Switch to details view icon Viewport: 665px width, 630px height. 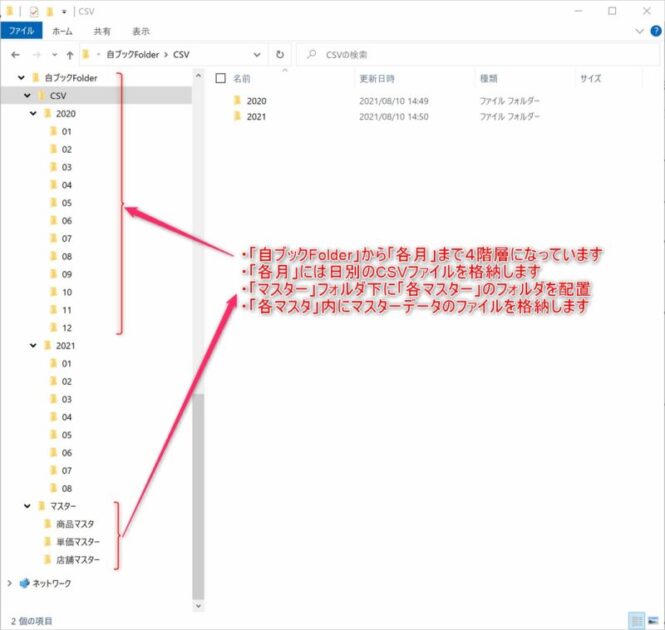pos(636,621)
